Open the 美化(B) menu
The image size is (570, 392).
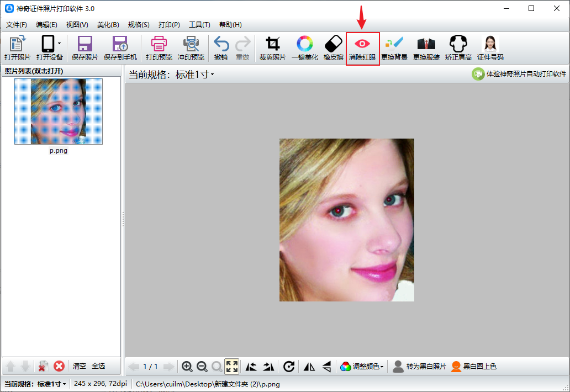click(x=108, y=25)
